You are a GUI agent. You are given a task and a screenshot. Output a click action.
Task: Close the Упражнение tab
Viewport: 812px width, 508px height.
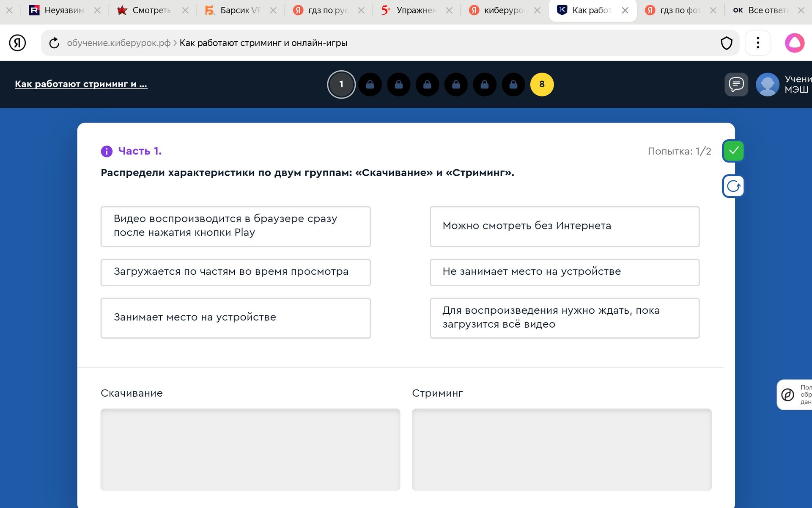[x=449, y=10]
